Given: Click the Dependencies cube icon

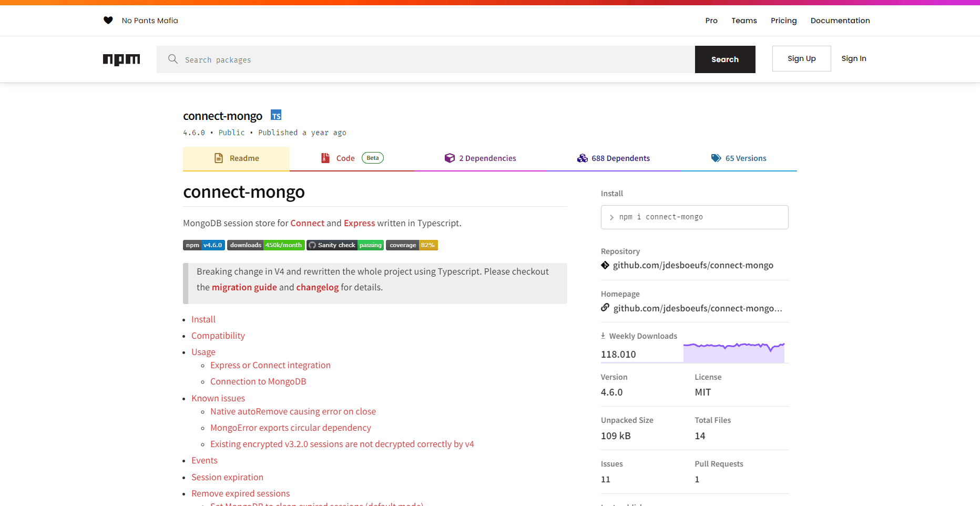Looking at the screenshot, I should point(450,158).
